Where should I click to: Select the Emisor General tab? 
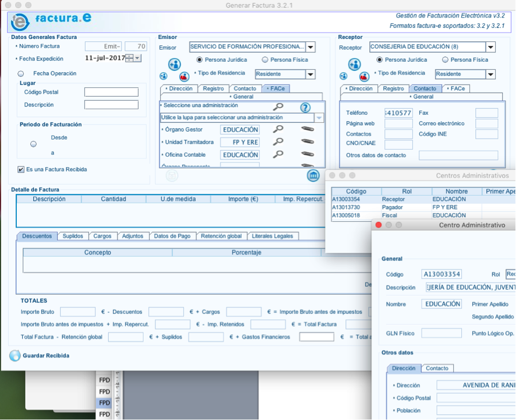pyautogui.click(x=242, y=97)
